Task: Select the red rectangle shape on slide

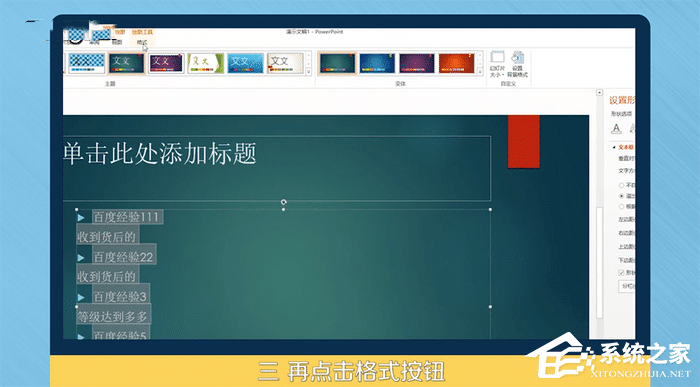Action: pyautogui.click(x=524, y=141)
